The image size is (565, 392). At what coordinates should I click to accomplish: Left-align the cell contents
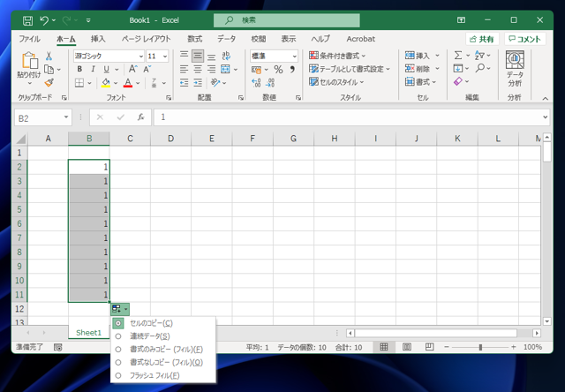[185, 69]
